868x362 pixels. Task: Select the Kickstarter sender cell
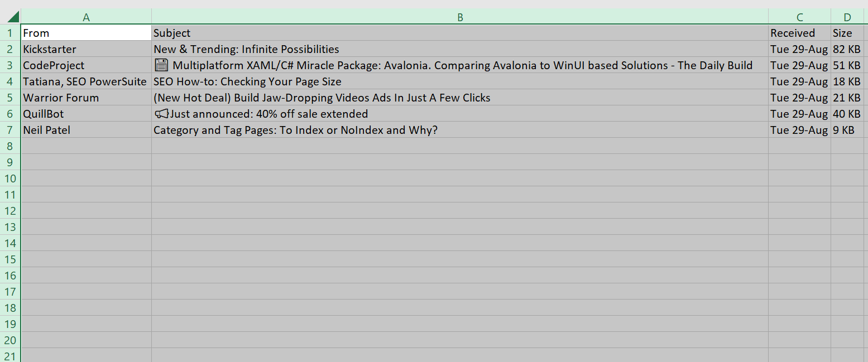coord(86,49)
